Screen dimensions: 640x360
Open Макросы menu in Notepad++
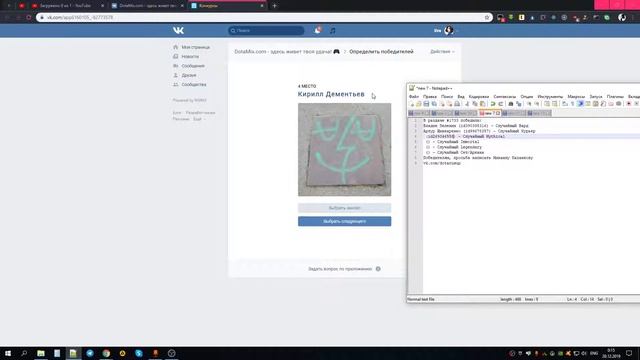576,97
